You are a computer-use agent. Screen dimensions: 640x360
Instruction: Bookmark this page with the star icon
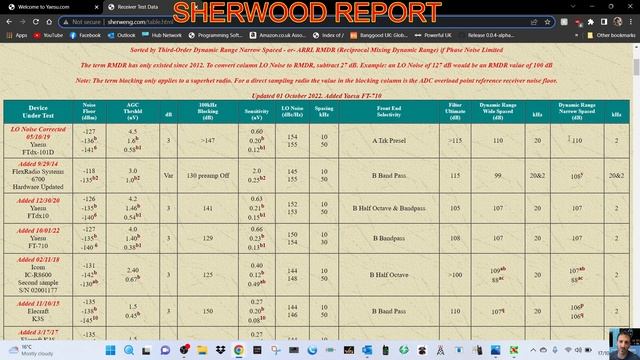547,22
